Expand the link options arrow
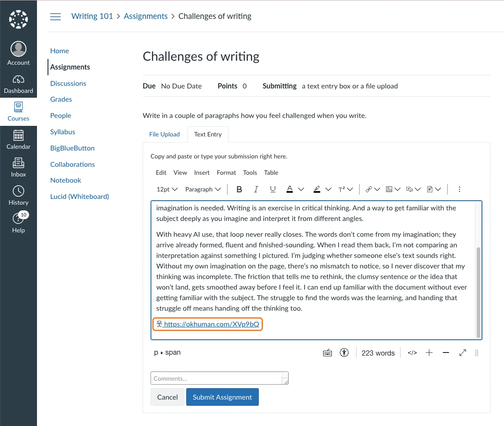This screenshot has width=504, height=426. pos(377,189)
